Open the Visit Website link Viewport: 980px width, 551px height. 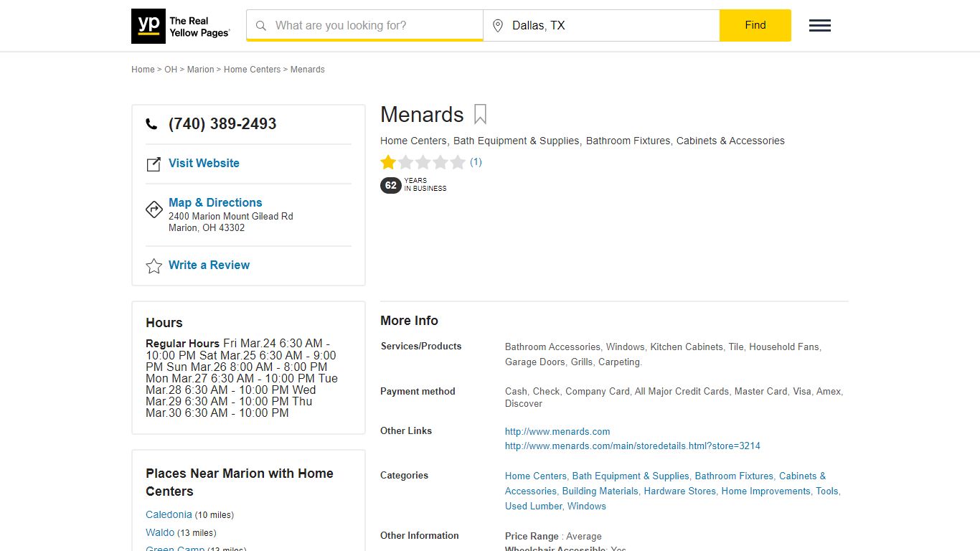204,164
